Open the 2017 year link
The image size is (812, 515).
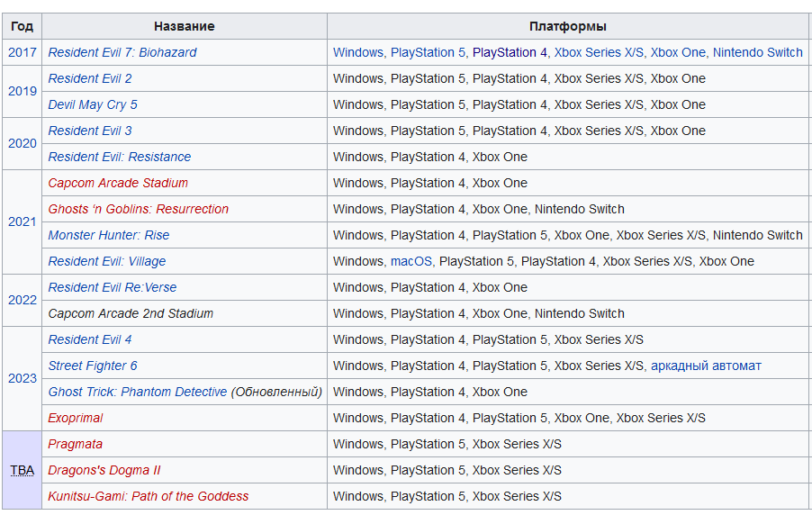point(23,52)
